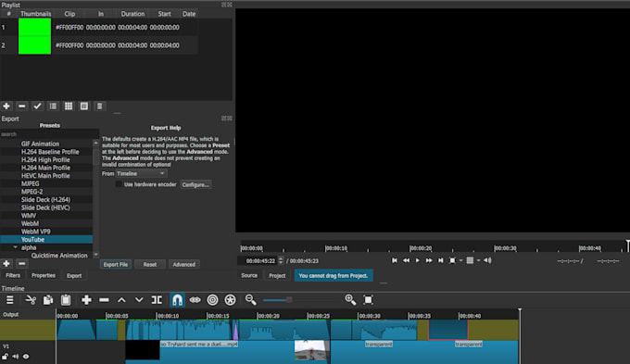Delete the selected Export preset
This screenshot has width=630, height=364.
coord(21,264)
